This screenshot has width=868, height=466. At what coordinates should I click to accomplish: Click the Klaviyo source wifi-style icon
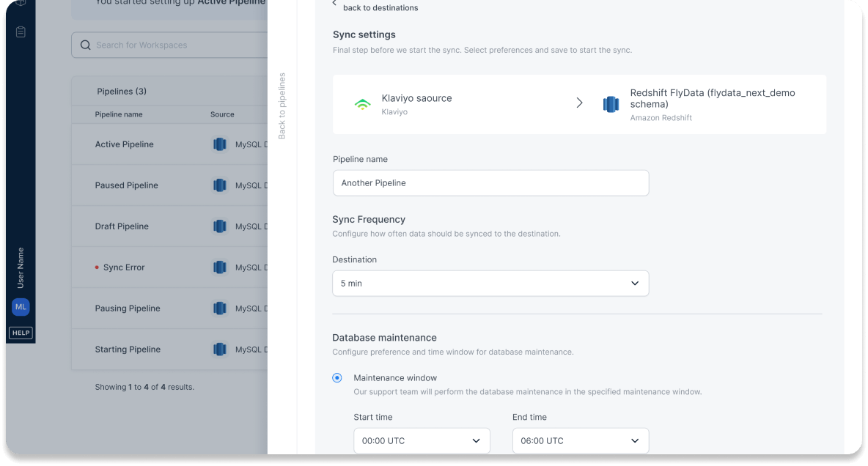pyautogui.click(x=362, y=104)
